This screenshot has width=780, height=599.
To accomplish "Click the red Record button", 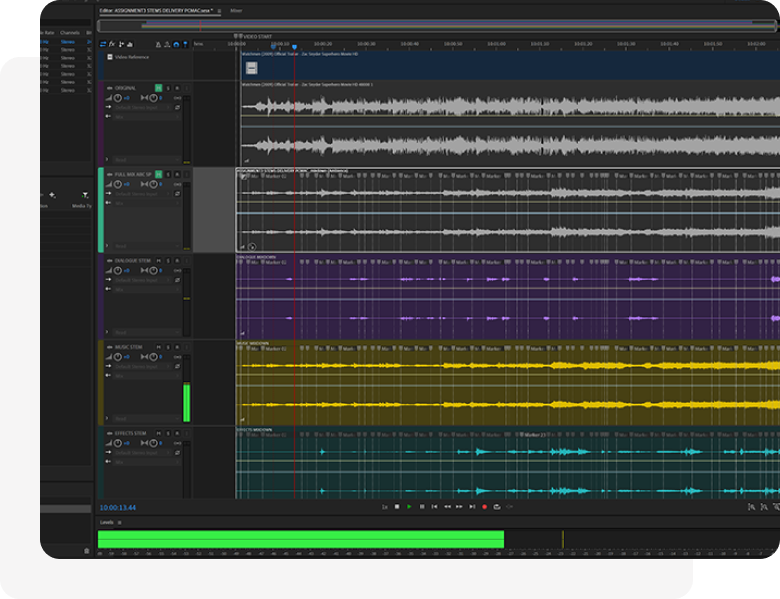I will (x=484, y=507).
